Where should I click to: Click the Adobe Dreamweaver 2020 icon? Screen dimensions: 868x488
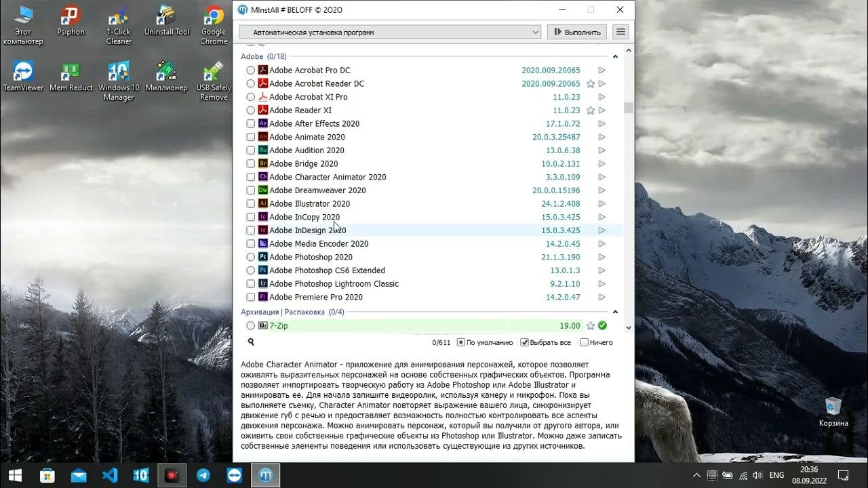pos(263,190)
